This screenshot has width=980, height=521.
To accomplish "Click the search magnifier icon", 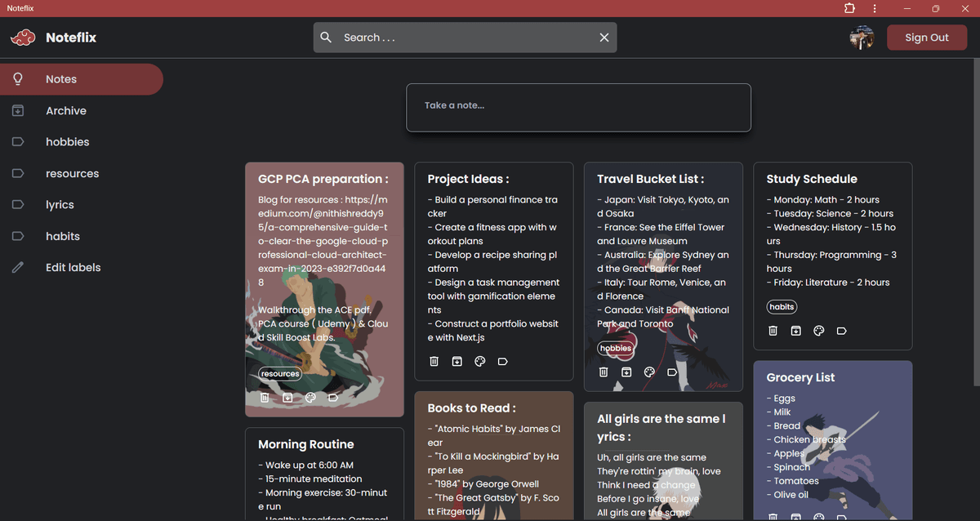I will pyautogui.click(x=326, y=38).
